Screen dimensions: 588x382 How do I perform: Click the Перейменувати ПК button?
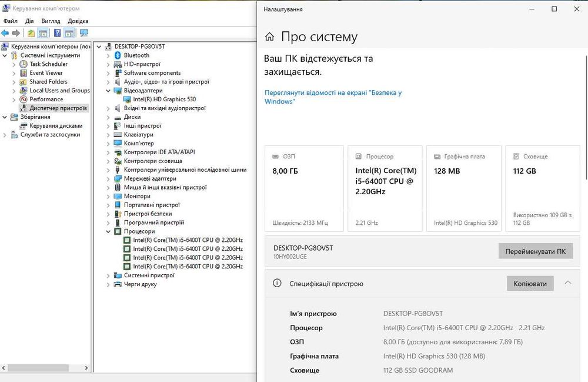pos(535,251)
